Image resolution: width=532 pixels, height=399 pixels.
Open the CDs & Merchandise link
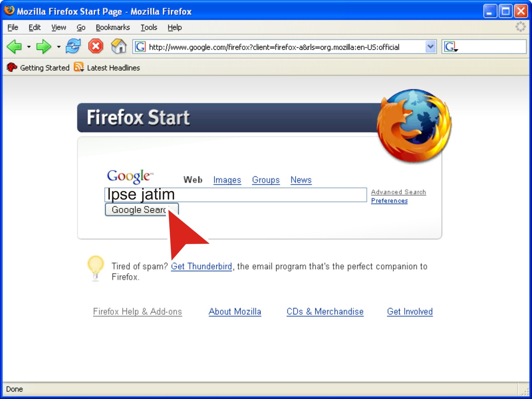(325, 311)
